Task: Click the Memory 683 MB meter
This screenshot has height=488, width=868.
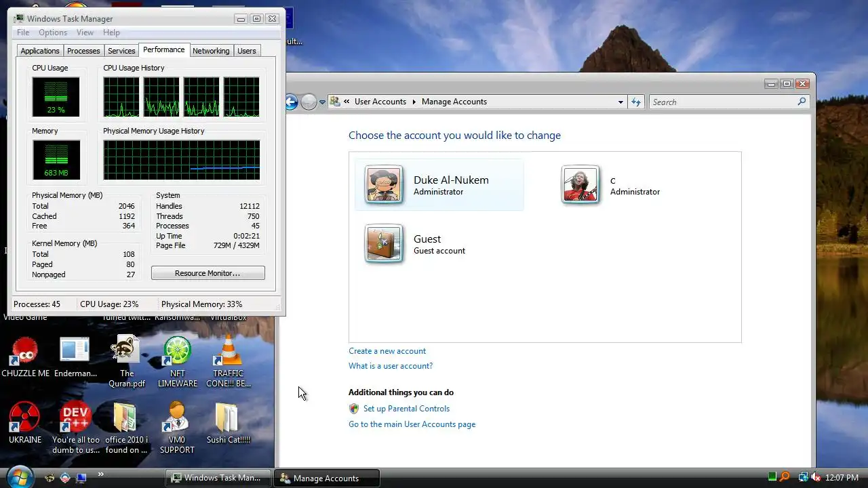Action: pyautogui.click(x=56, y=160)
